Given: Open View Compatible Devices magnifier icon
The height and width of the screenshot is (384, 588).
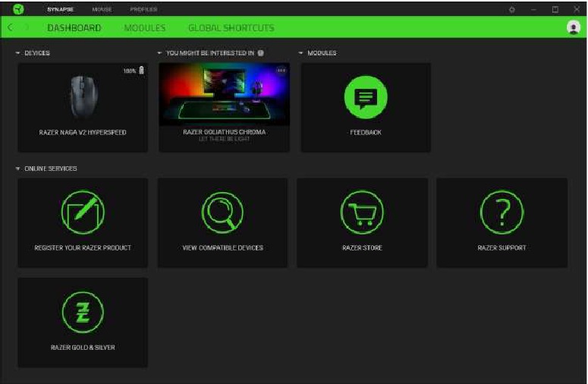Looking at the screenshot, I should pos(222,212).
